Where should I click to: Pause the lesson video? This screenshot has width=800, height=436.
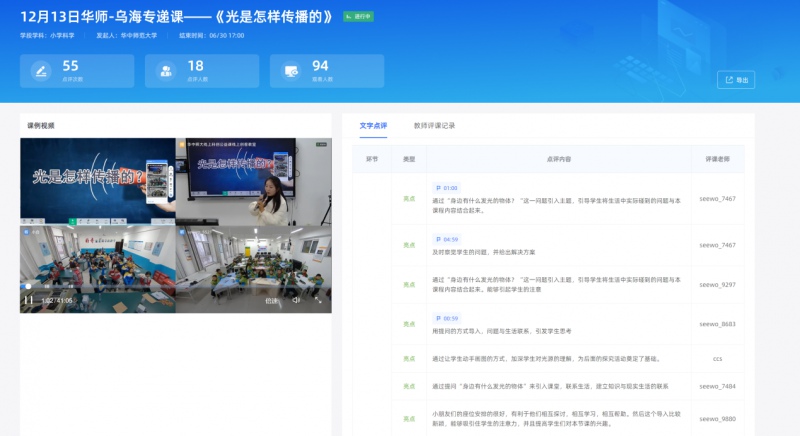coord(28,300)
